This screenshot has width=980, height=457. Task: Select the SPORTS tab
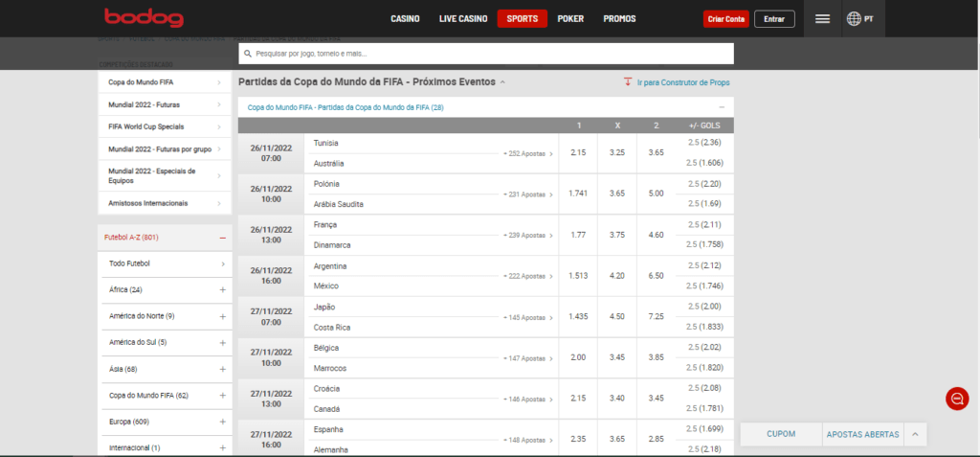click(x=522, y=19)
